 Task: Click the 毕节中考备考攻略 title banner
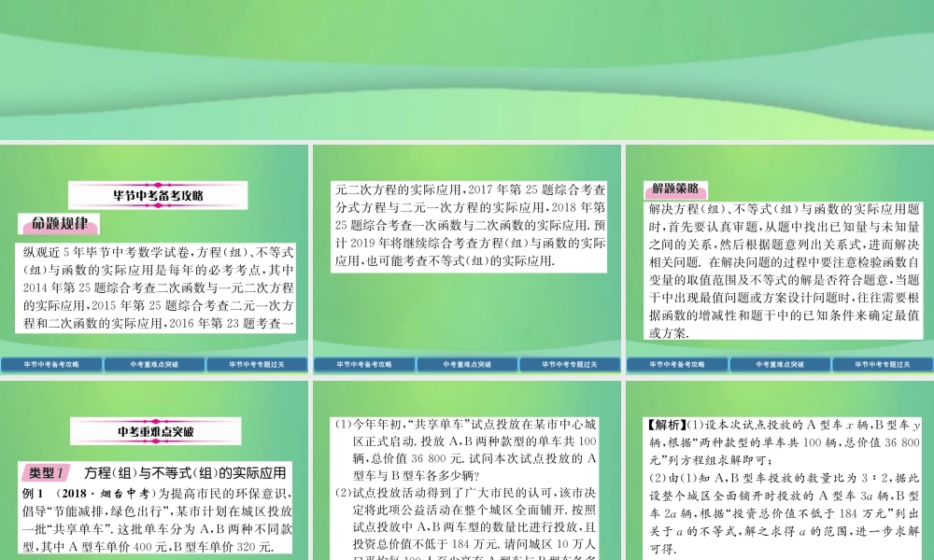(x=158, y=195)
